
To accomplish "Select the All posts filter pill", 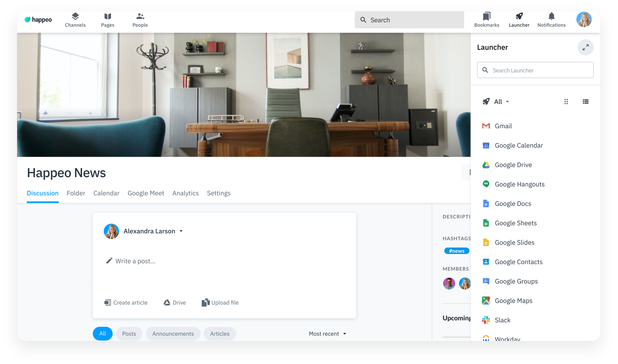I will 102,333.
